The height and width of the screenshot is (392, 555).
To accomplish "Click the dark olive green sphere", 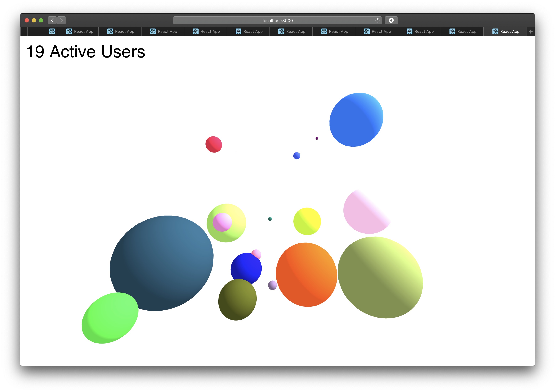I will point(237,300).
